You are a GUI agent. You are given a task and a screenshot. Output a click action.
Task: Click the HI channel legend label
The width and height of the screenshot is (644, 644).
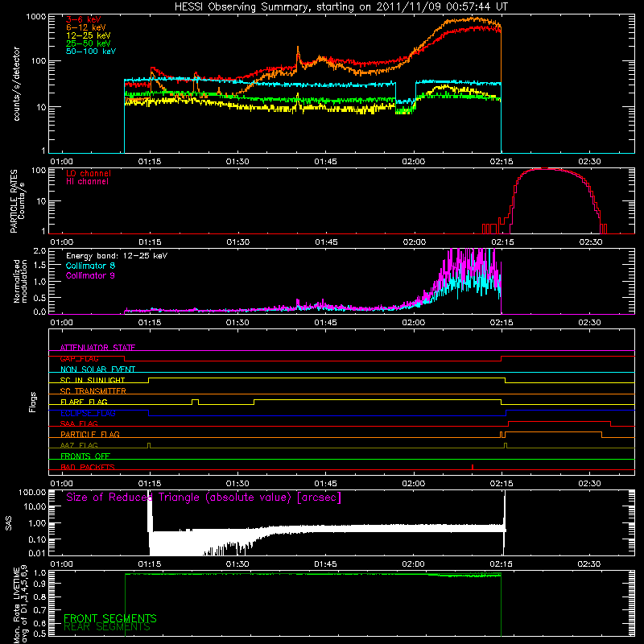click(x=87, y=182)
